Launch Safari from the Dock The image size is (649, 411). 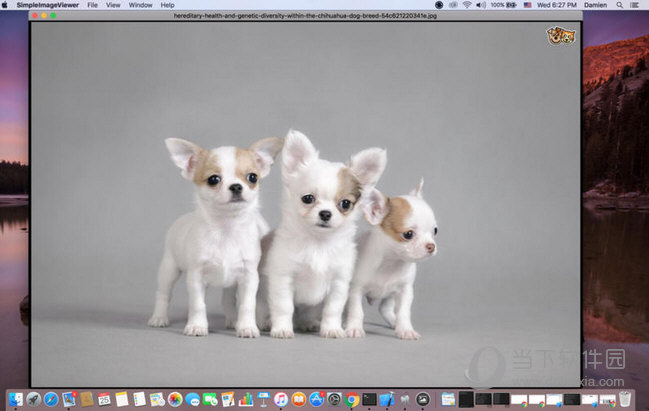point(51,399)
